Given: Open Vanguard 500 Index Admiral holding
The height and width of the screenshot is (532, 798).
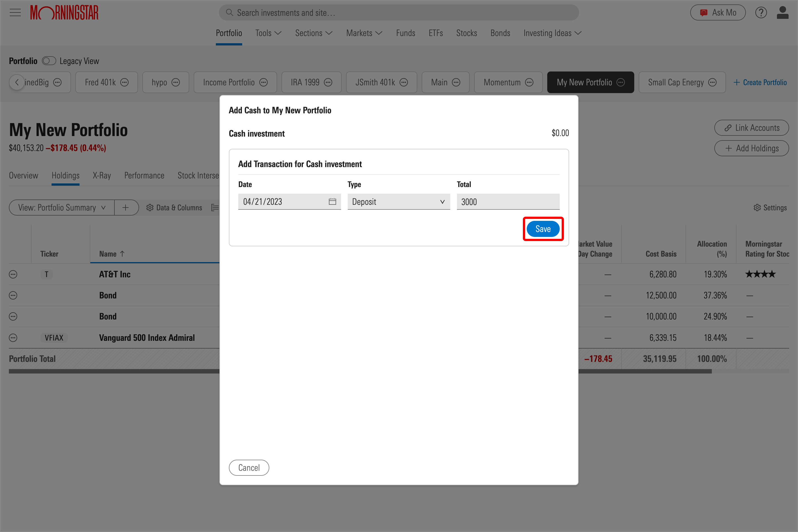Looking at the screenshot, I should point(147,338).
